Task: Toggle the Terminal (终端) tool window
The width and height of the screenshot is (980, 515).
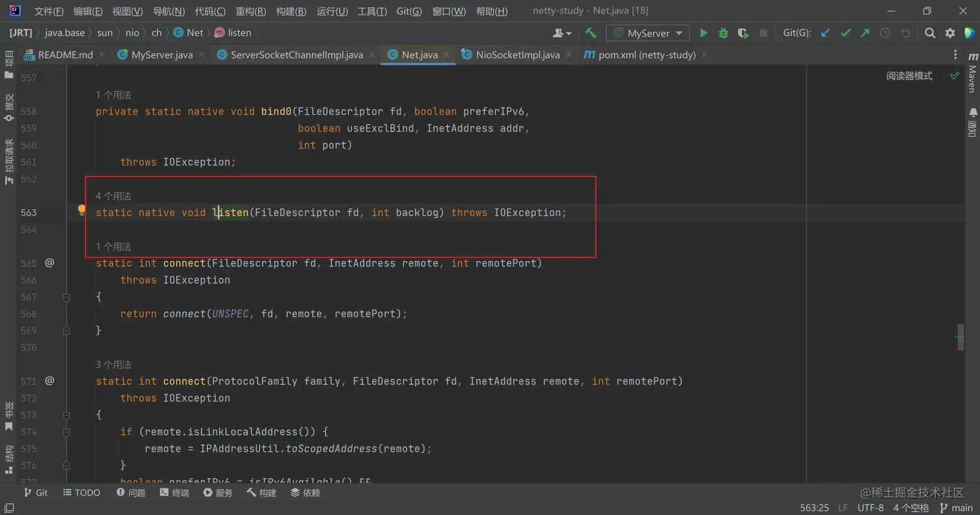Action: (x=173, y=493)
